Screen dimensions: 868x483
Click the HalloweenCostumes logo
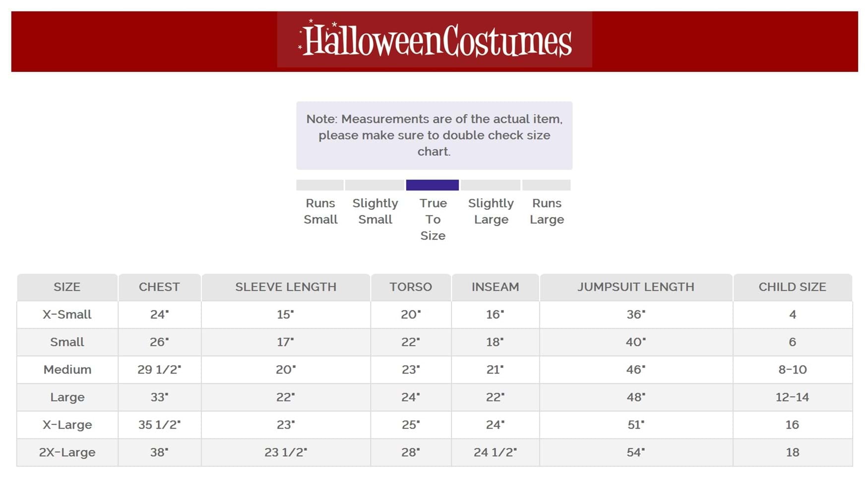pos(434,40)
